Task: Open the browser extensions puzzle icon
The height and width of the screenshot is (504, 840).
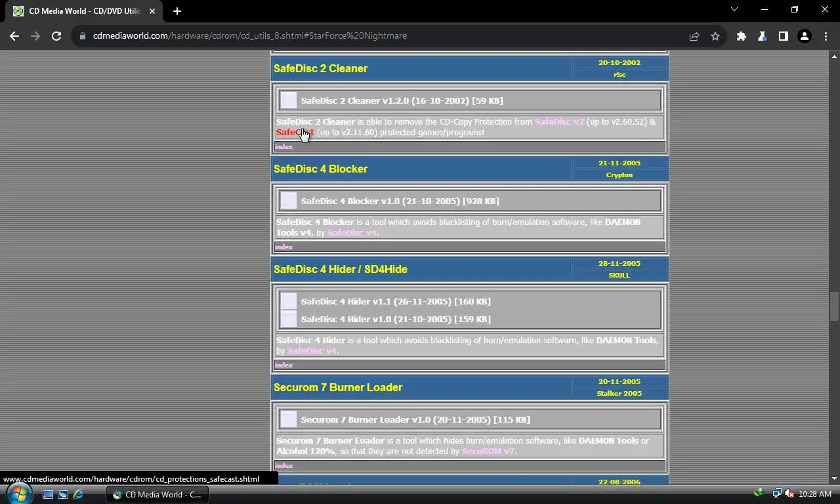Action: [742, 36]
